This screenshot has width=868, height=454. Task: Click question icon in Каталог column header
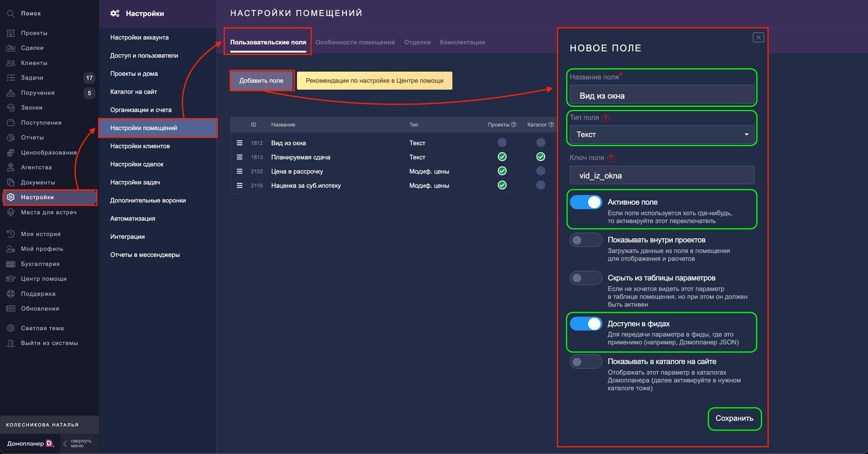click(x=551, y=124)
